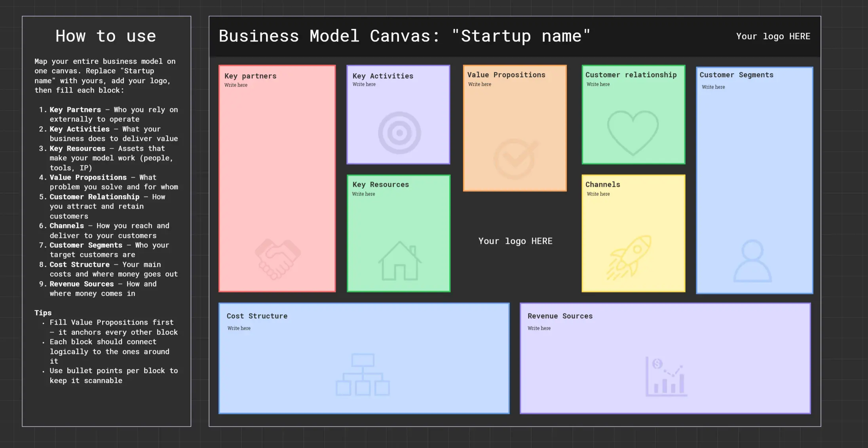Click "Write here" in Key partners block
Image resolution: width=868 pixels, height=448 pixels.
point(236,85)
